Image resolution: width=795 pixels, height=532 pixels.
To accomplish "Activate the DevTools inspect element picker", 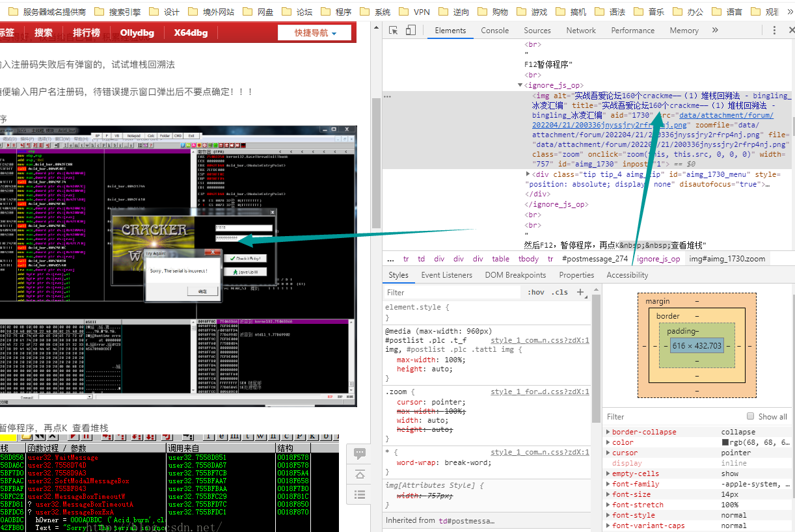I will [394, 31].
